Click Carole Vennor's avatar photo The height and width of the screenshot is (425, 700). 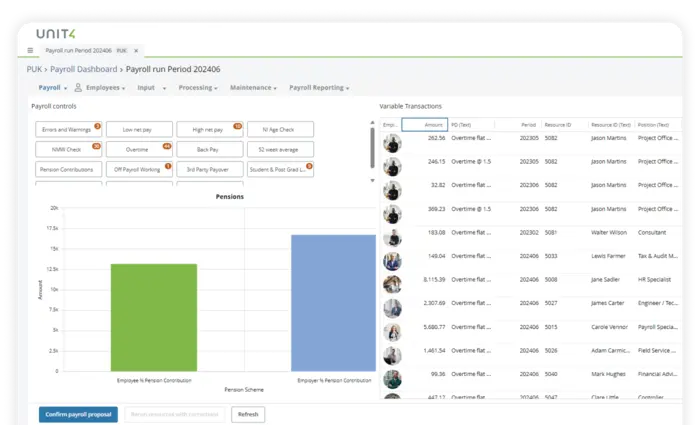pos(392,333)
